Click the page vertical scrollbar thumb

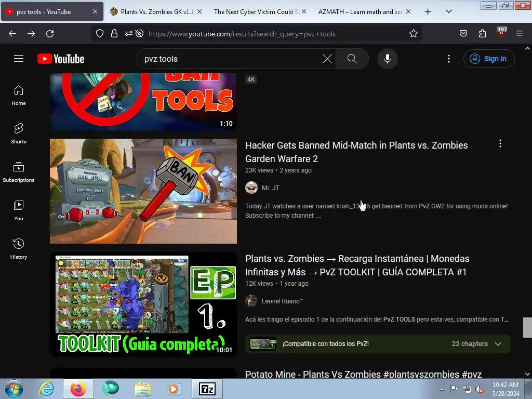pyautogui.click(x=527, y=327)
